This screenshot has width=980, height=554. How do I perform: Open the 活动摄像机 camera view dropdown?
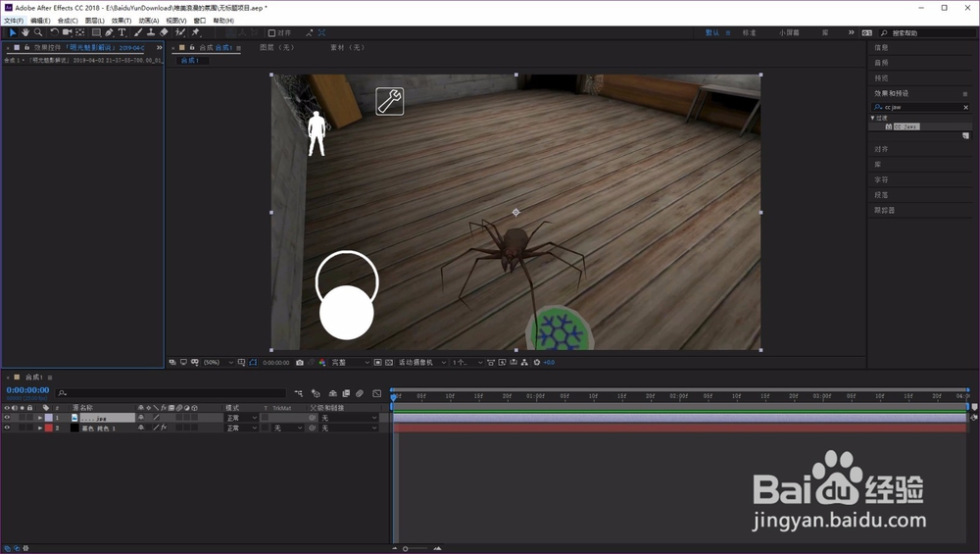pos(422,362)
